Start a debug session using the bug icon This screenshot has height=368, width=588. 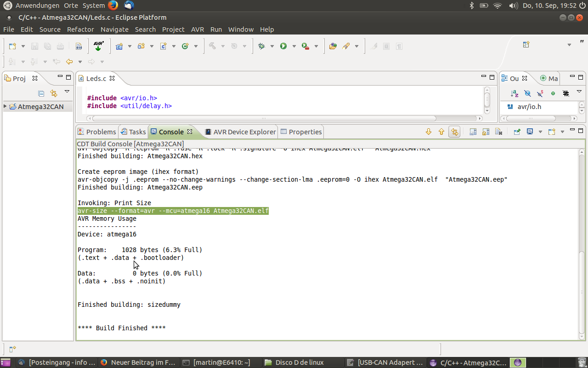261,46
